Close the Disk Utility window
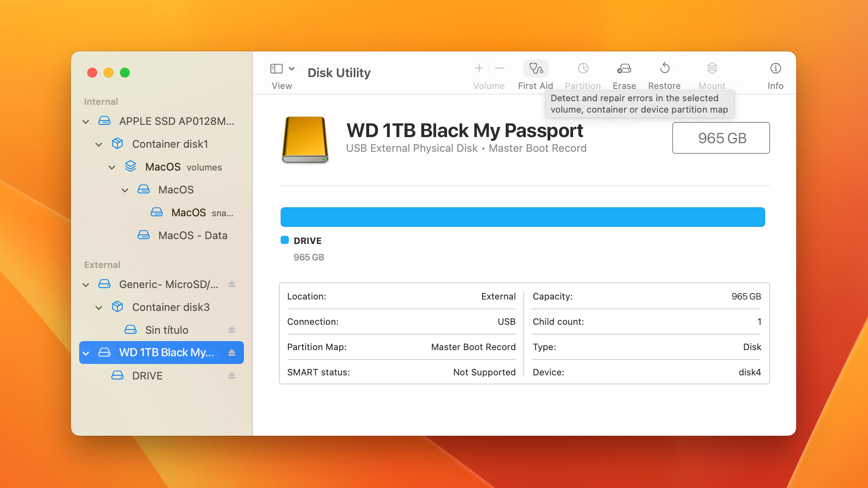868x488 pixels. [x=92, y=73]
